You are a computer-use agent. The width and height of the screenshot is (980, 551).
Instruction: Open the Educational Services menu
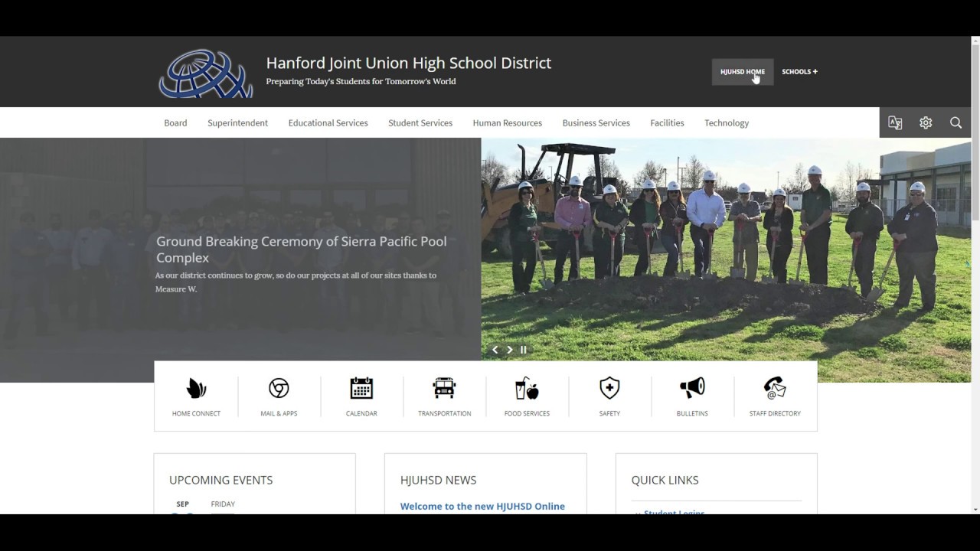tap(328, 122)
